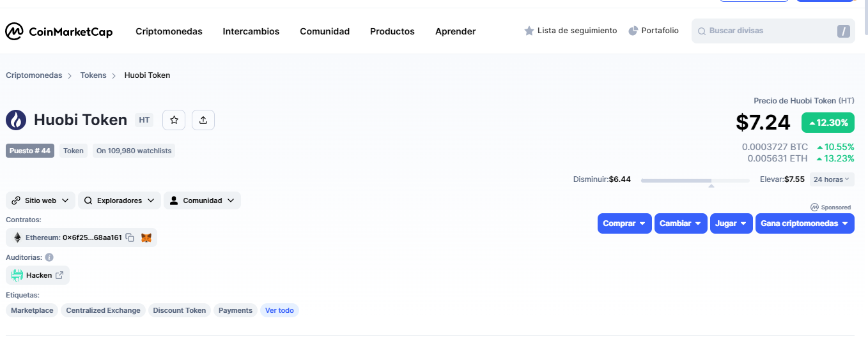Viewport: 868px width, 339px height.
Task: Open the Comprar dropdown button
Action: tap(624, 223)
